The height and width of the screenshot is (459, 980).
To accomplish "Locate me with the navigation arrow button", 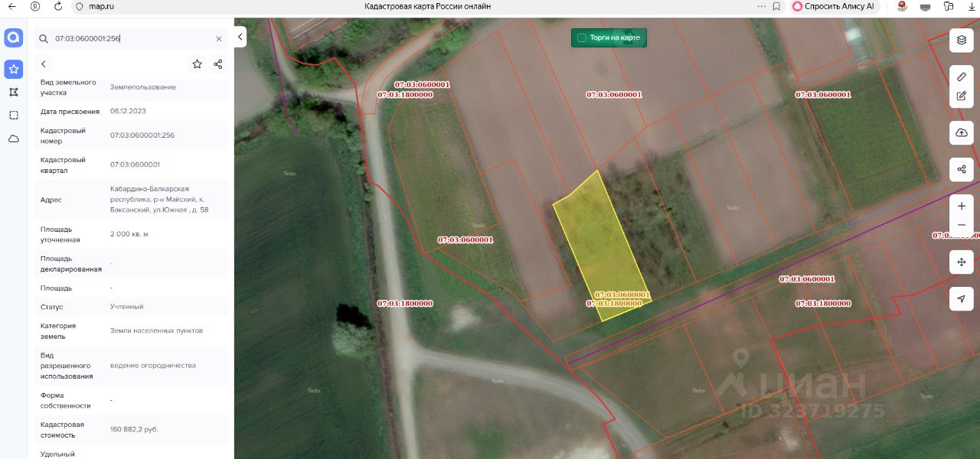I will 962,298.
